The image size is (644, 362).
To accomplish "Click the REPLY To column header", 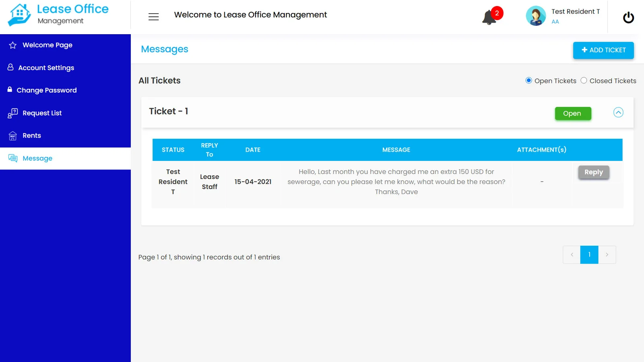I will [x=209, y=150].
